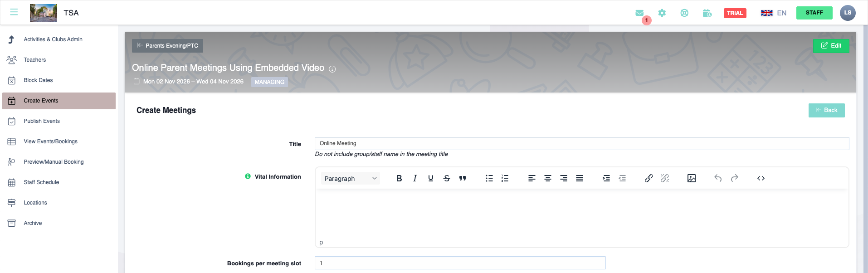Insert an image into the editor

point(691,178)
